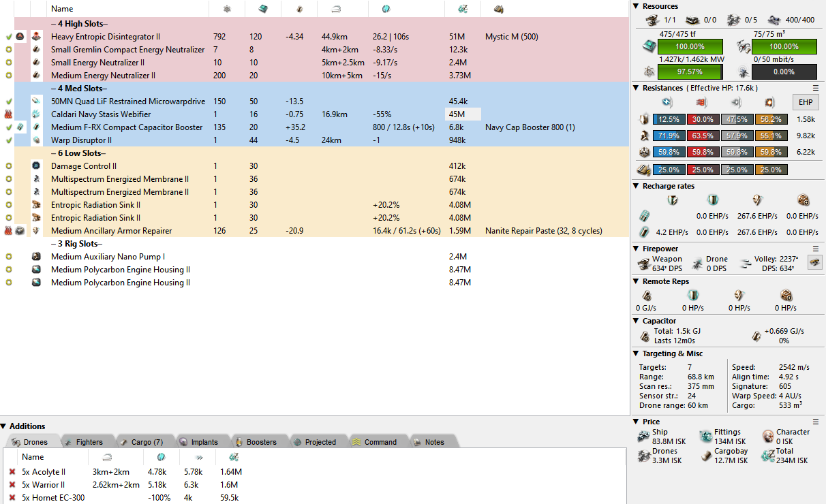826x504 pixels.
Task: Click the Nanite Repair Paste charge icon
Action: [x=20, y=231]
